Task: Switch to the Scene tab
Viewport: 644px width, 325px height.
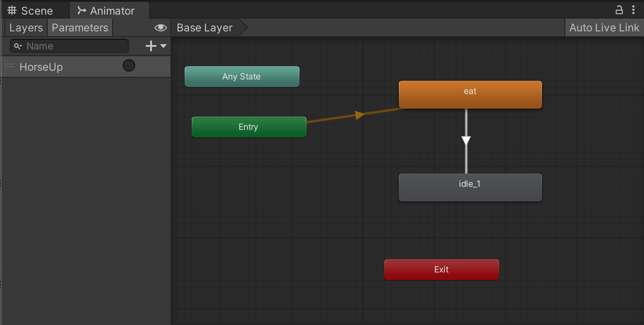Action: [x=37, y=10]
